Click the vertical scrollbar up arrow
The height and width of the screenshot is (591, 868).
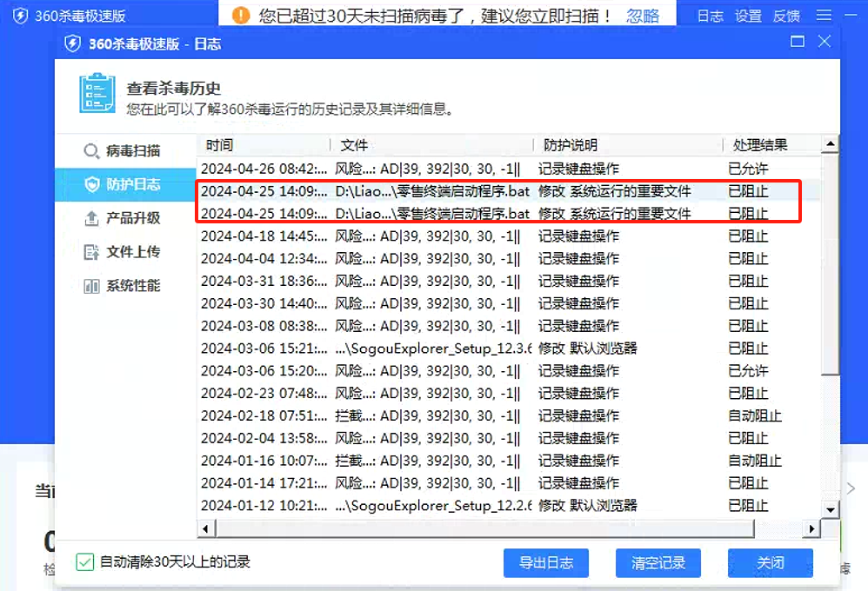[x=831, y=144]
